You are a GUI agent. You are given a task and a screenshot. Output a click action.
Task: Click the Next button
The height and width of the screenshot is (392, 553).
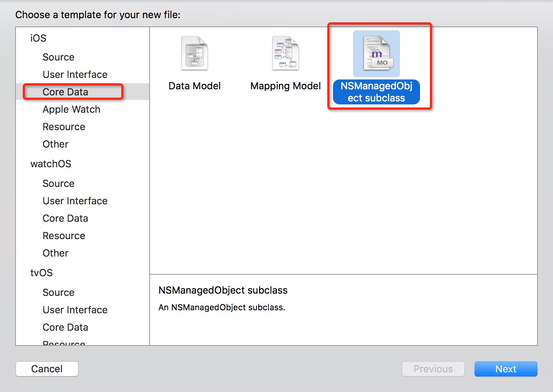coord(506,369)
